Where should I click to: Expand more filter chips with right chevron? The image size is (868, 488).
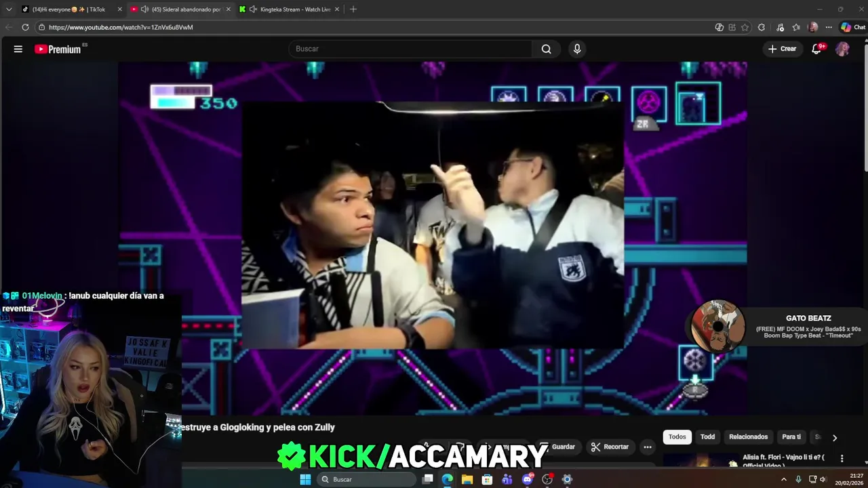click(x=835, y=438)
